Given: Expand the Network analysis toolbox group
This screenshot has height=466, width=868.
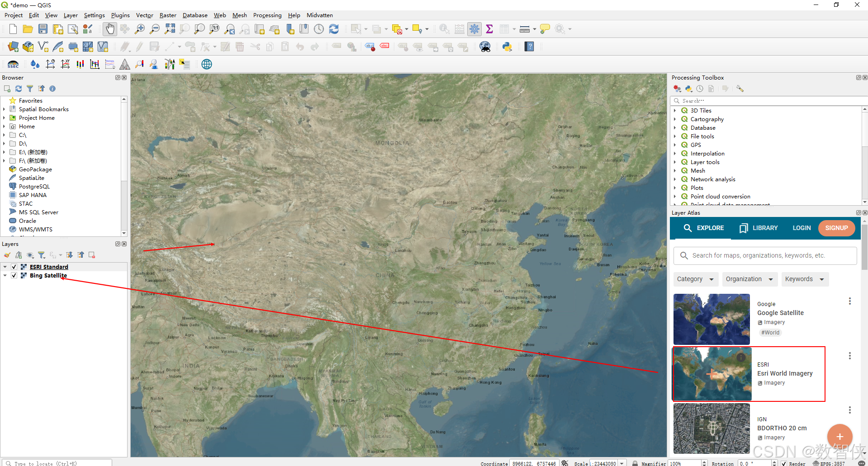Looking at the screenshot, I should (675, 179).
